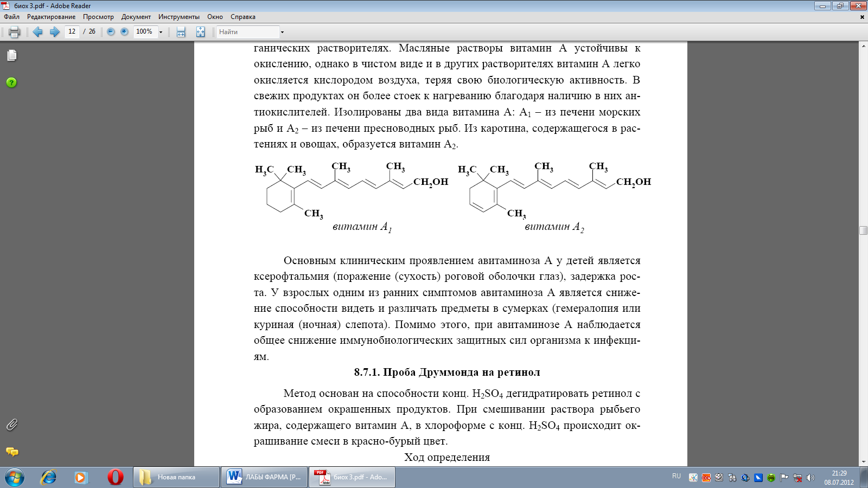868x488 pixels.
Task: Click the scrollbar down arrow
Action: click(x=863, y=462)
